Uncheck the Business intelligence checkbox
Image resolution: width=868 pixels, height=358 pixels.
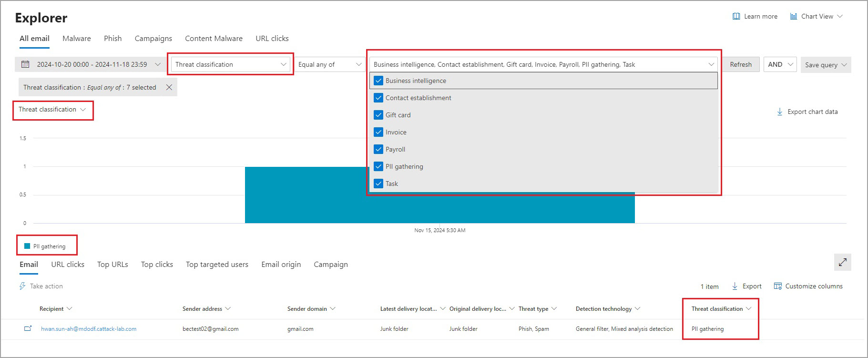point(378,81)
